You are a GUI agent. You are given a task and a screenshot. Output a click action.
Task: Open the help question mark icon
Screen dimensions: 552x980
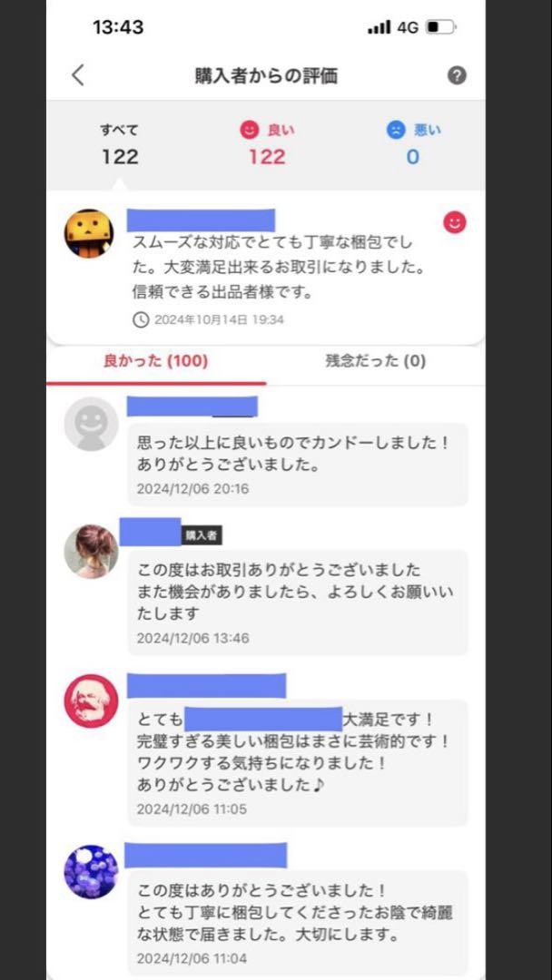coord(457,76)
